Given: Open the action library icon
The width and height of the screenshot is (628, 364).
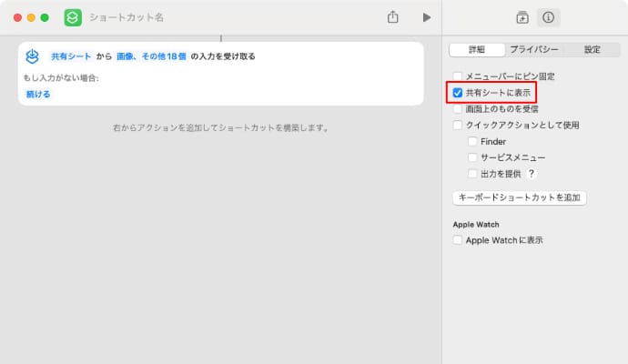Looking at the screenshot, I should [522, 17].
